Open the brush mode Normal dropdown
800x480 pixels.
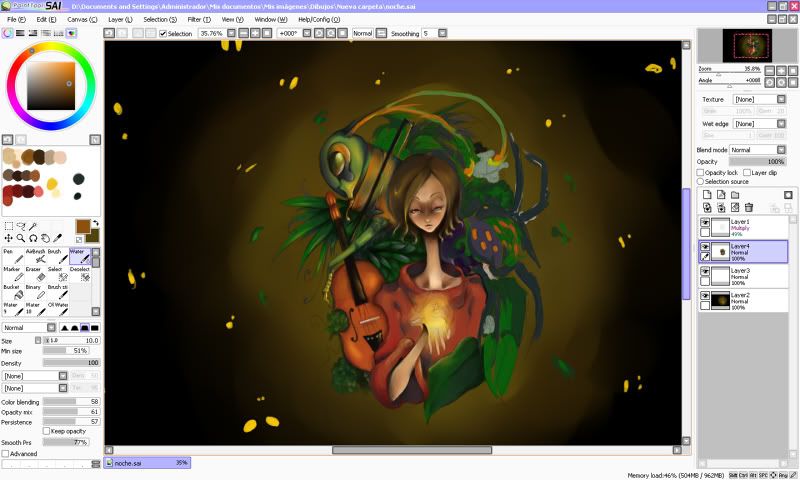(29, 328)
